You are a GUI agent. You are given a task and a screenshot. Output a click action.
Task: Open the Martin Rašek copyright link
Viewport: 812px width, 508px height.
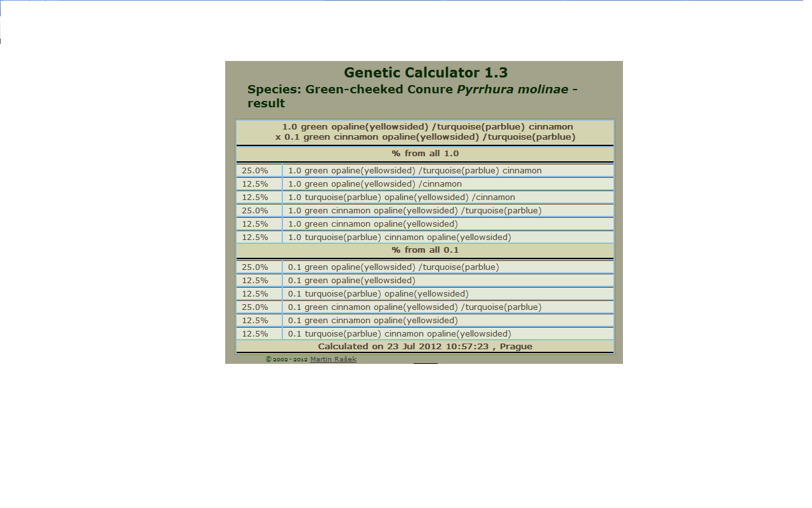[x=333, y=359]
